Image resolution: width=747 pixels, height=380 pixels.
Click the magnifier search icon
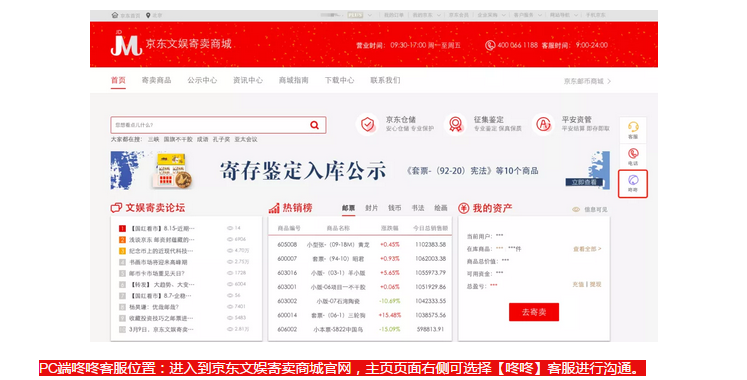[x=314, y=125]
